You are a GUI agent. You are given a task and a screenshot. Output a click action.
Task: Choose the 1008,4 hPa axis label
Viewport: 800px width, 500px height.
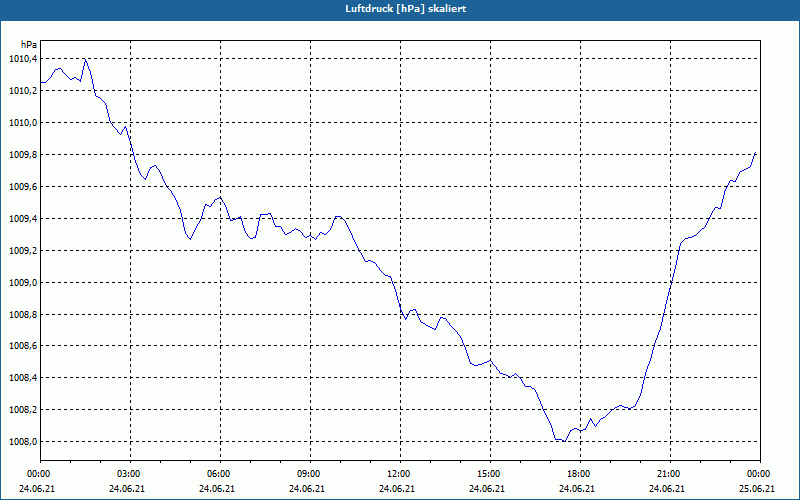click(23, 378)
